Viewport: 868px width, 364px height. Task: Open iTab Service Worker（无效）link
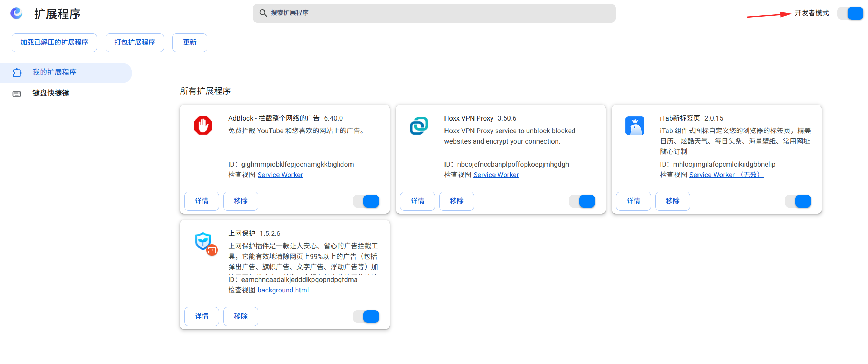tap(726, 175)
